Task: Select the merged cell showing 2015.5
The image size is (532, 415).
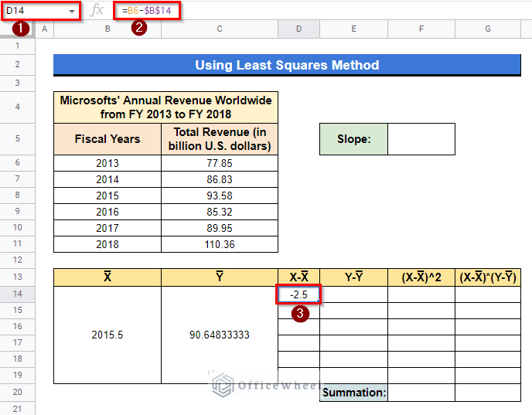Action: pos(107,335)
